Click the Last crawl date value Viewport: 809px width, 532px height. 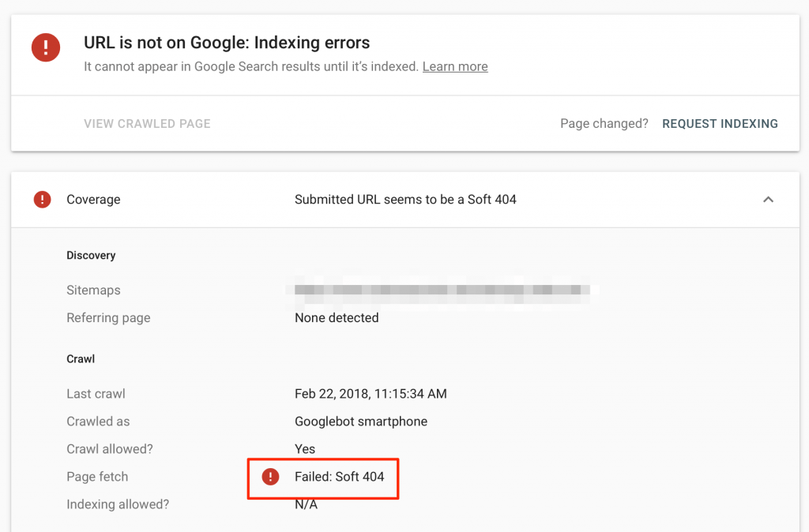(x=359, y=393)
